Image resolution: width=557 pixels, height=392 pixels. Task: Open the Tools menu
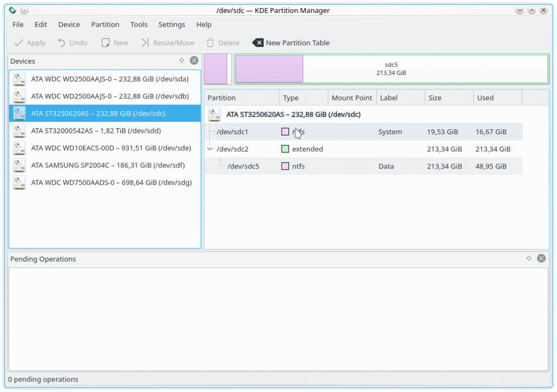pos(139,24)
